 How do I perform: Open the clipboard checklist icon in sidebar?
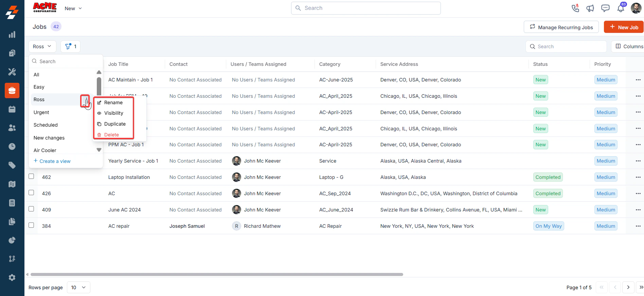pyautogui.click(x=12, y=53)
